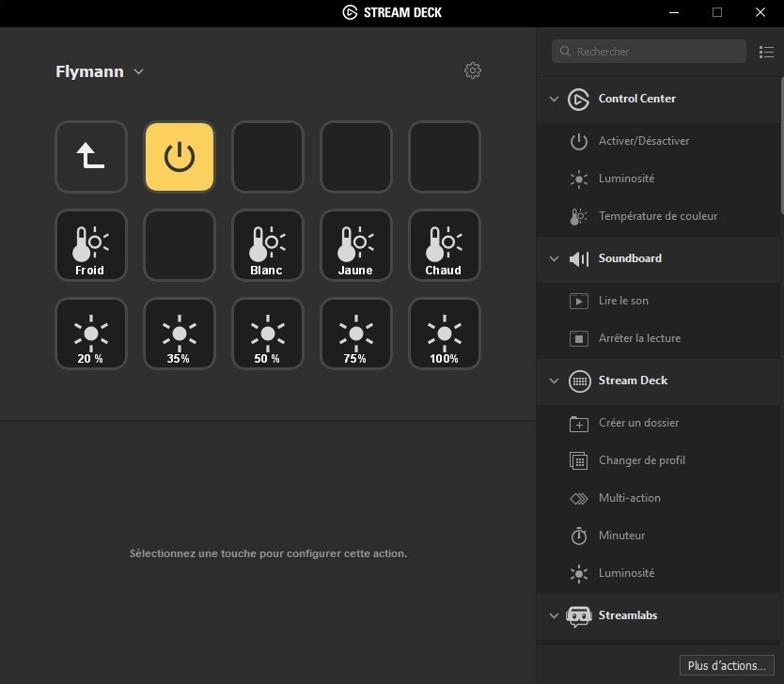Click the Rechercher search field
This screenshot has height=684, width=784.
tap(649, 52)
